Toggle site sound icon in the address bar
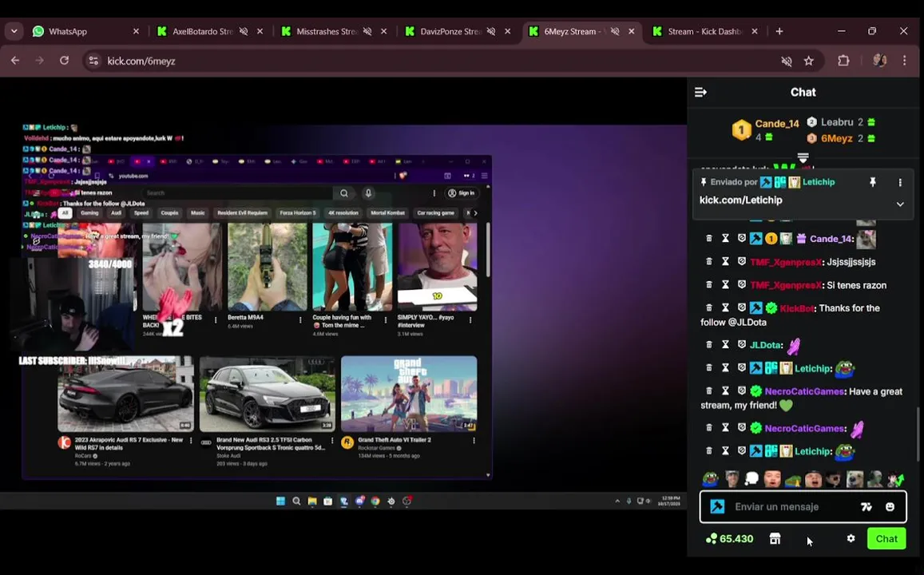 786,61
